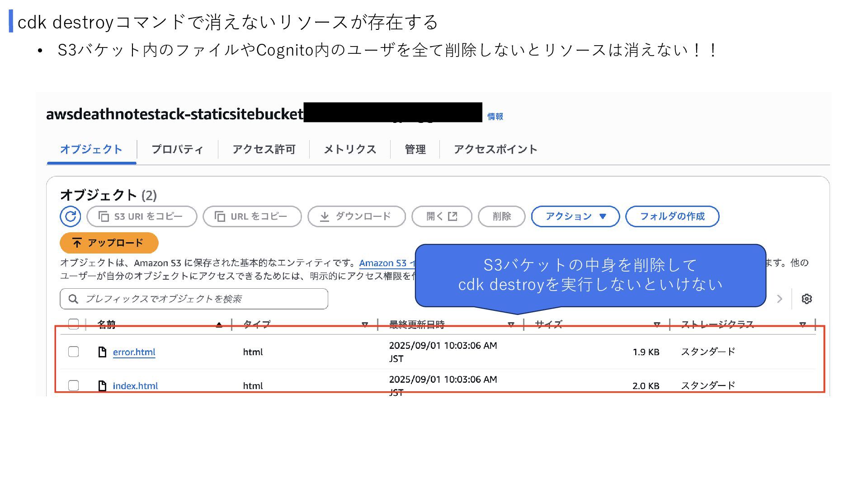Click the error.html file icon
The image size is (868, 488).
point(103,352)
